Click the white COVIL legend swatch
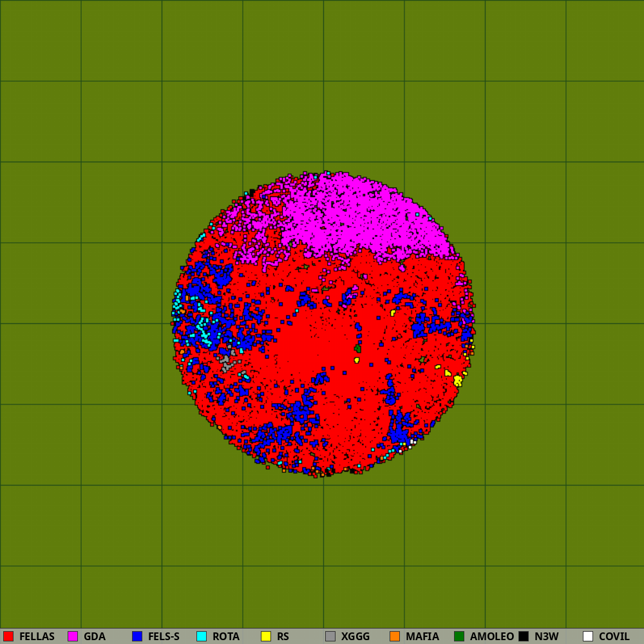Viewport: 644px width, 644px height. point(588,636)
